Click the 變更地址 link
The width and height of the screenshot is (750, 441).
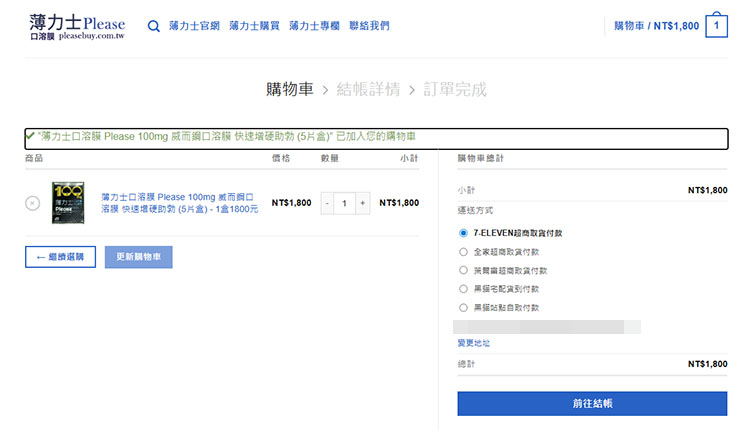click(474, 343)
